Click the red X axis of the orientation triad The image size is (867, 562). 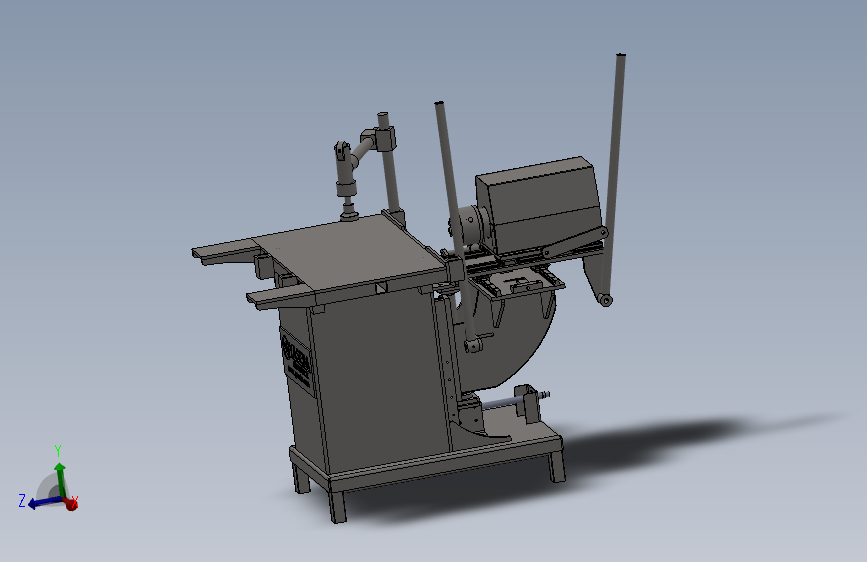71,503
